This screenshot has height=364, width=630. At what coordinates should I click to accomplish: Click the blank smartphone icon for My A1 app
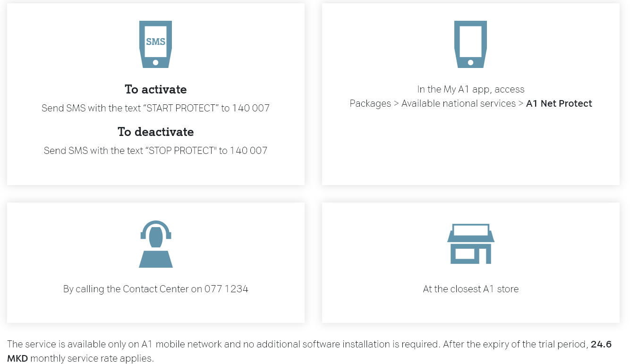click(470, 44)
